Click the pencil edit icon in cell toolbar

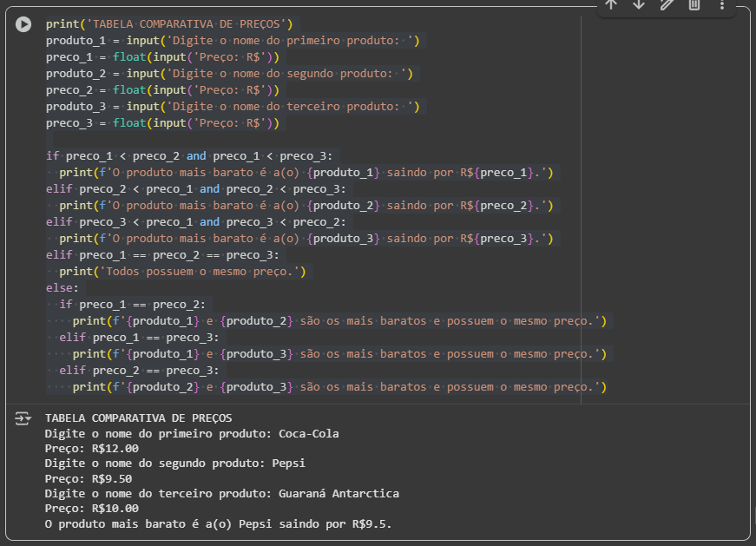(x=667, y=5)
